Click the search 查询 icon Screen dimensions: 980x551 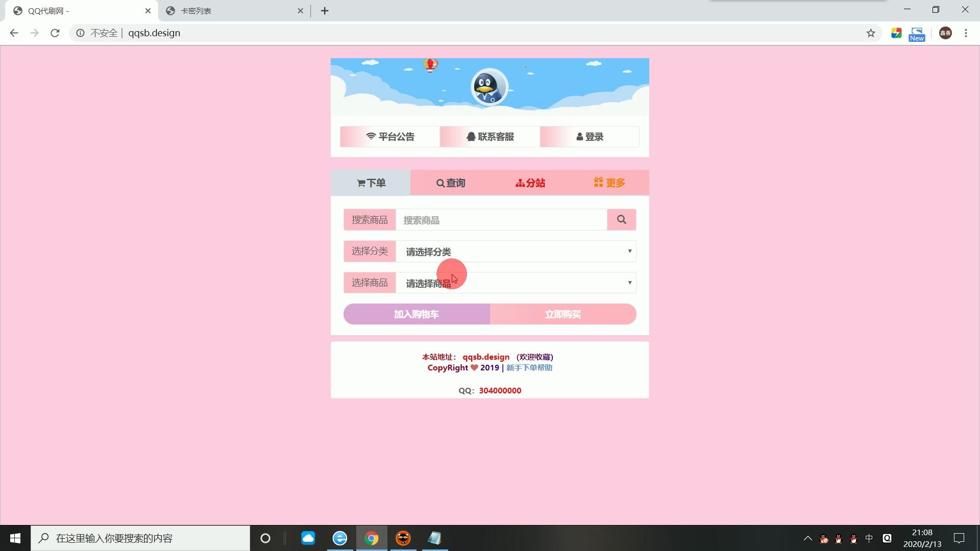[451, 182]
